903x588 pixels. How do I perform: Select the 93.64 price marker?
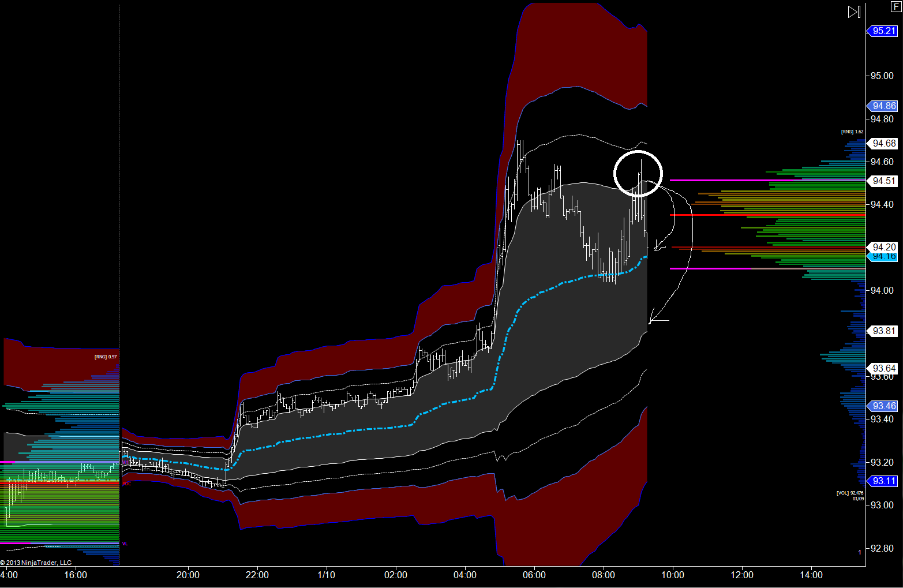883,368
